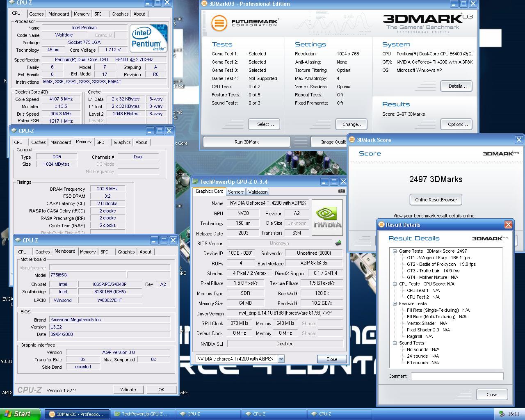Open the Memory tab in top CPU-Z window
Viewport: 525px width, 420px height.
click(82, 14)
